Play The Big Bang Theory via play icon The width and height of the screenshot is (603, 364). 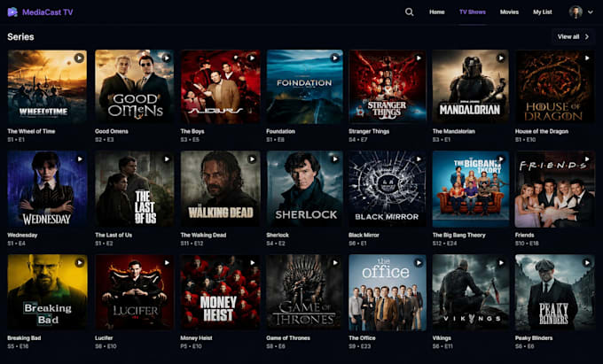(x=501, y=159)
